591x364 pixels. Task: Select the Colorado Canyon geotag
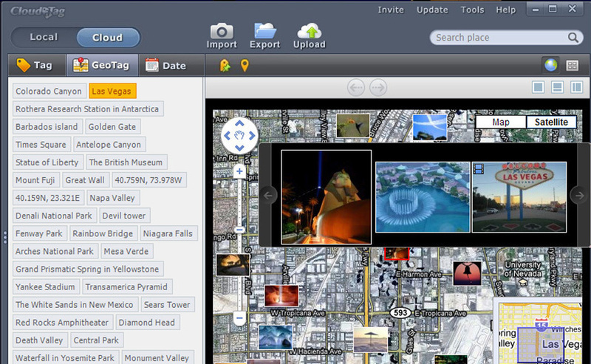point(49,92)
